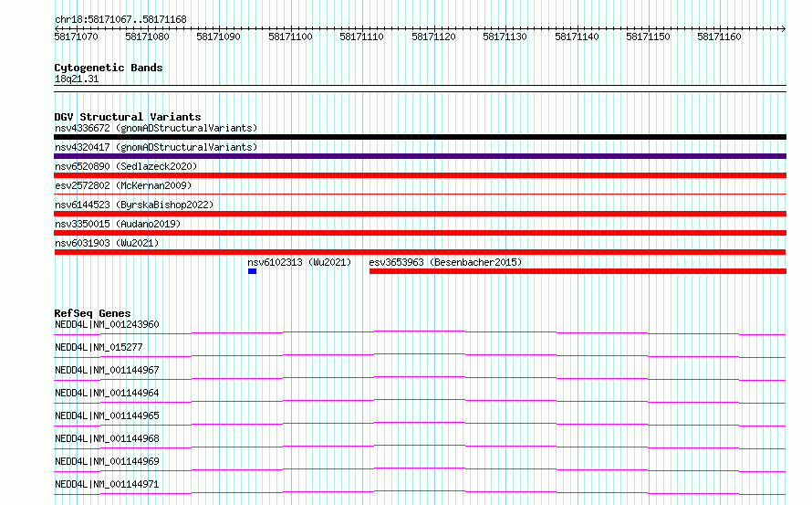Click the red bar under nsv3350015
This screenshot has height=505, width=812.
[x=420, y=233]
